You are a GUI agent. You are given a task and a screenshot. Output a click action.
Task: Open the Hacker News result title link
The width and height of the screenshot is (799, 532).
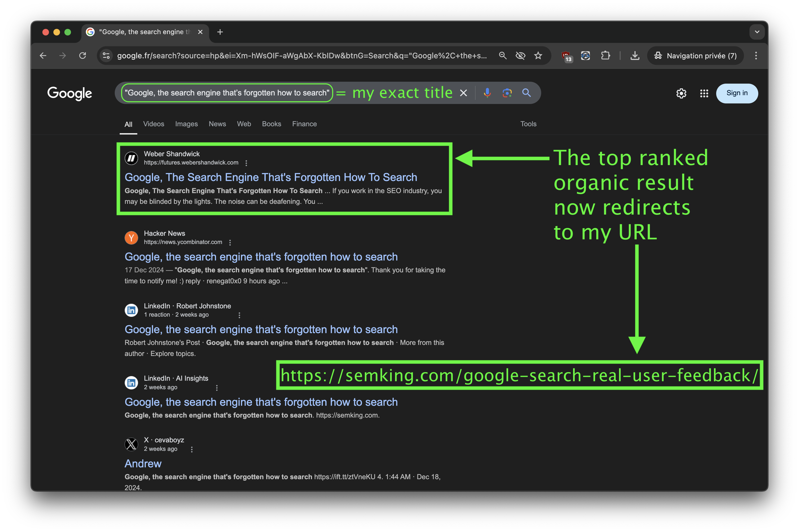point(261,257)
